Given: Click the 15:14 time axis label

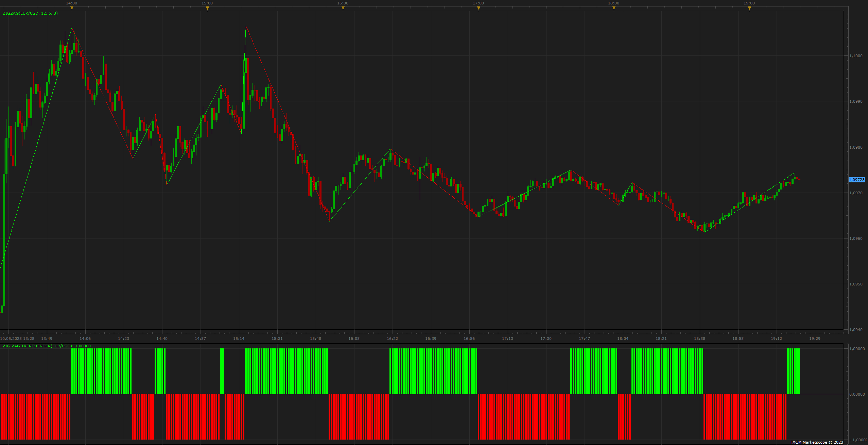Looking at the screenshot, I should [239, 339].
